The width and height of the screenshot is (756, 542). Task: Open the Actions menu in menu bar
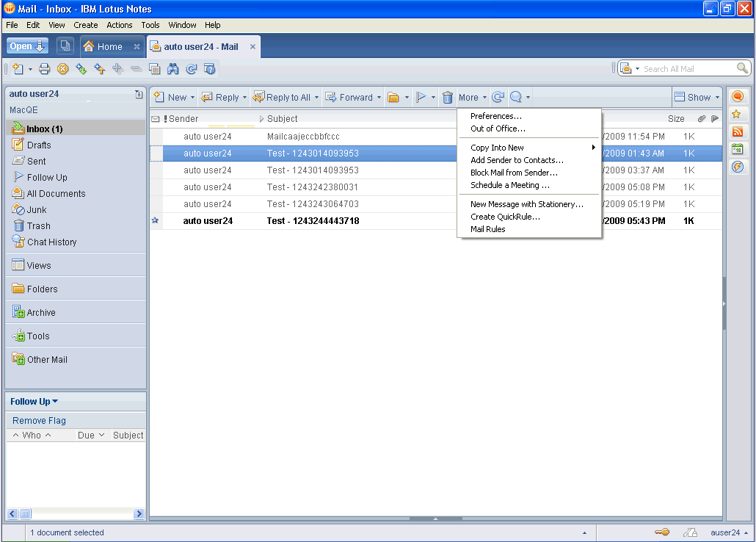click(x=120, y=25)
